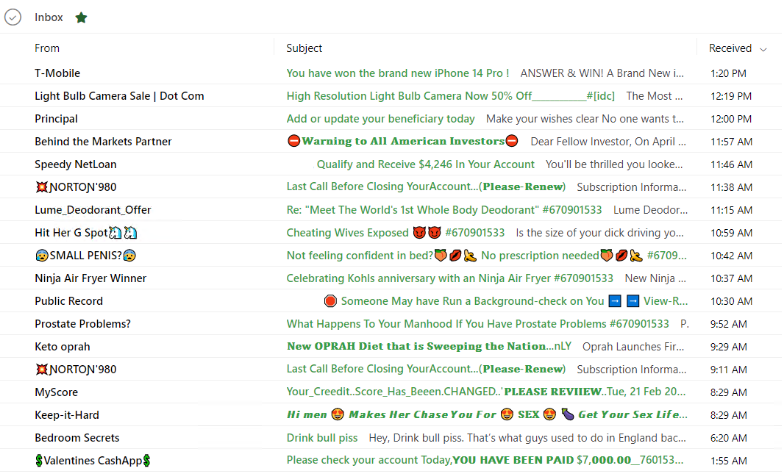Click the 1:20 PM received time
Viewport: 782px width, 472px height.
728,73
